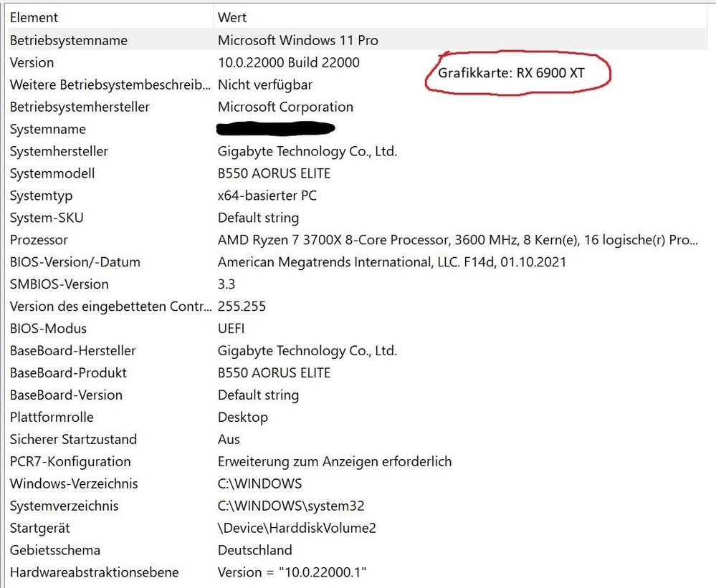Click value 'Version = "10.0.22000.1"'
The image size is (716, 588).
292,572
